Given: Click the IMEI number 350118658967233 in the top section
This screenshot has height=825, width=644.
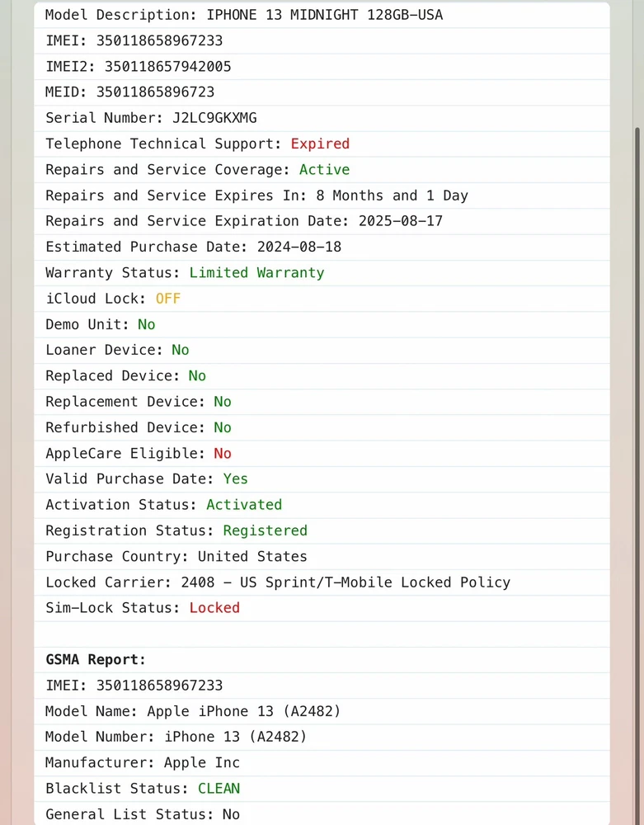Looking at the screenshot, I should pyautogui.click(x=159, y=40).
